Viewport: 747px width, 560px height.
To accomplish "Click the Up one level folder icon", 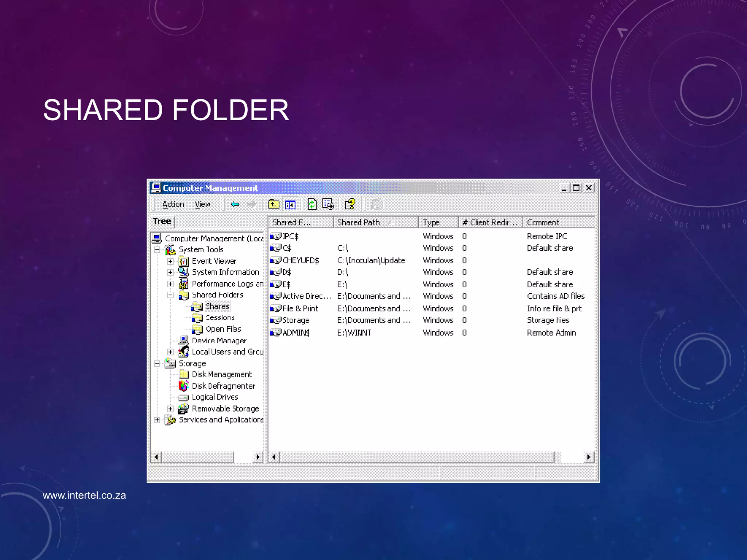I will pyautogui.click(x=274, y=204).
